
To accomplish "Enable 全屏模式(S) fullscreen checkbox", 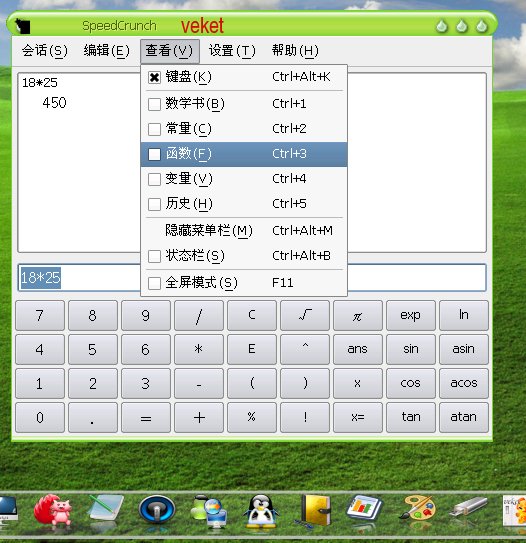I will click(154, 283).
